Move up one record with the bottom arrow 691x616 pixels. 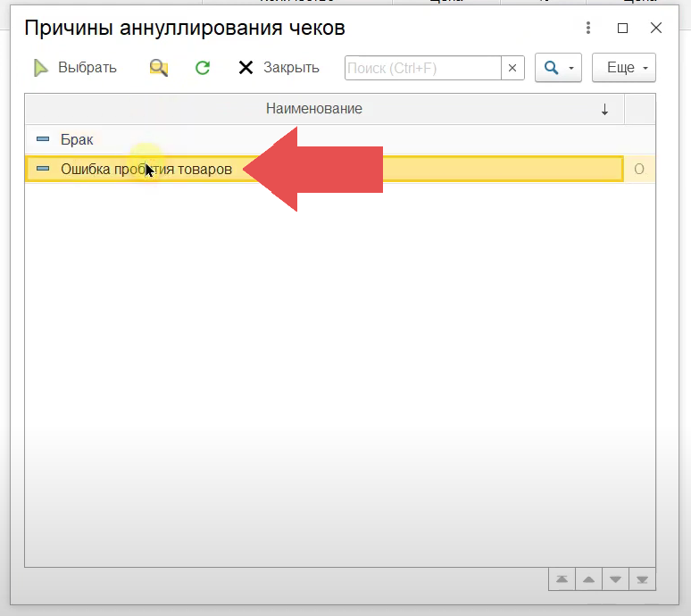[x=588, y=579]
